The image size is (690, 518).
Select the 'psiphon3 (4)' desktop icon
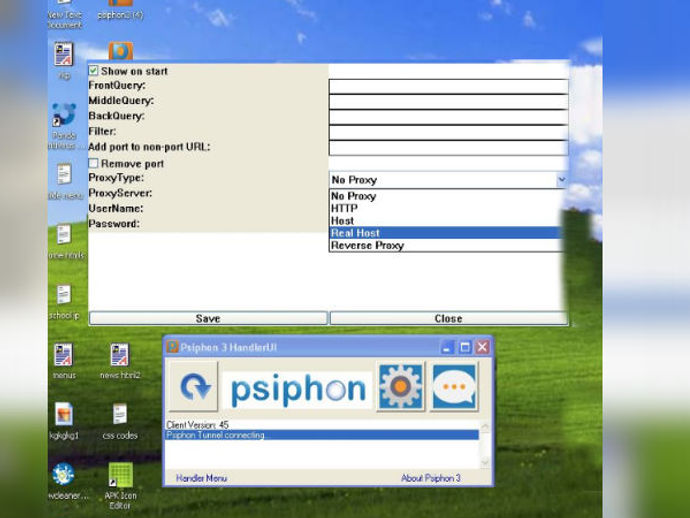(120, 11)
